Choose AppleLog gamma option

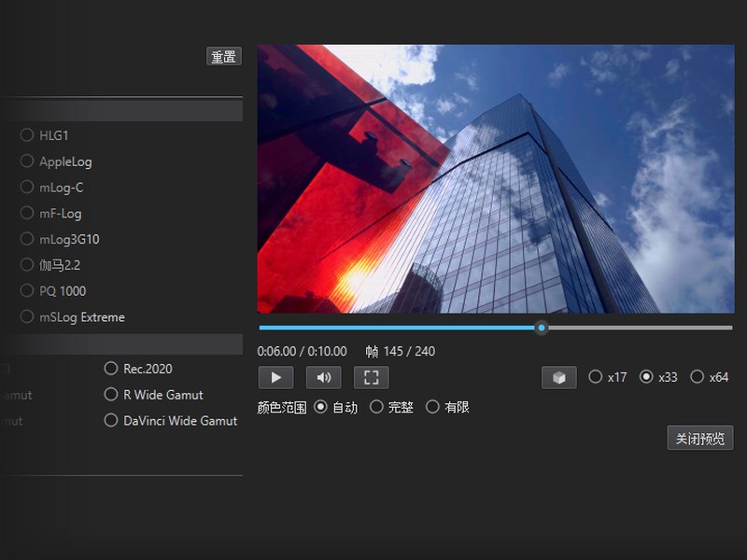(27, 161)
